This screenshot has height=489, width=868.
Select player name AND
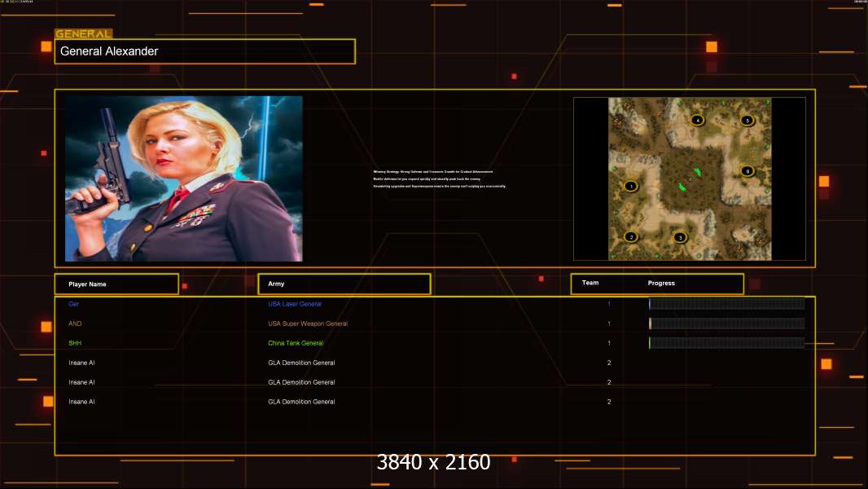click(x=75, y=324)
